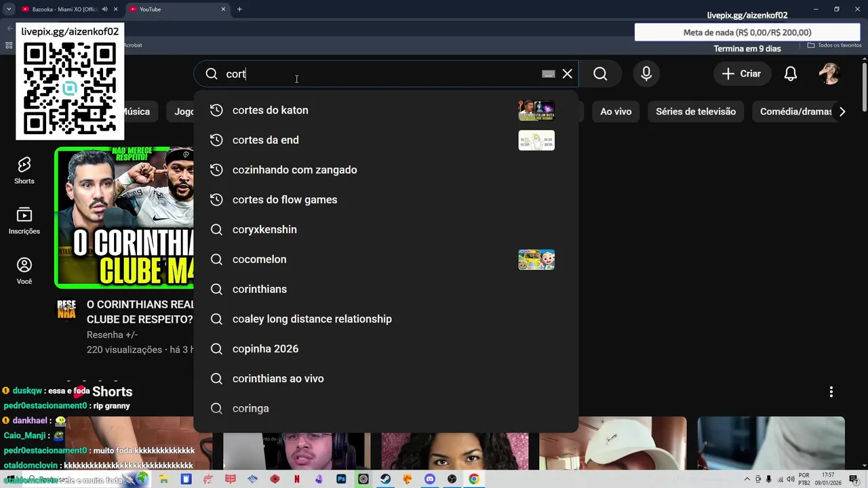Click the magnifier search submit button
The width and height of the screenshot is (868, 488).
[x=600, y=74]
